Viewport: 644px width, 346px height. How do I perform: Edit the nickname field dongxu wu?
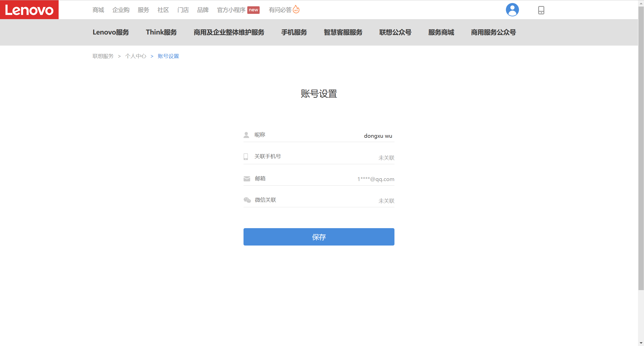pyautogui.click(x=378, y=136)
